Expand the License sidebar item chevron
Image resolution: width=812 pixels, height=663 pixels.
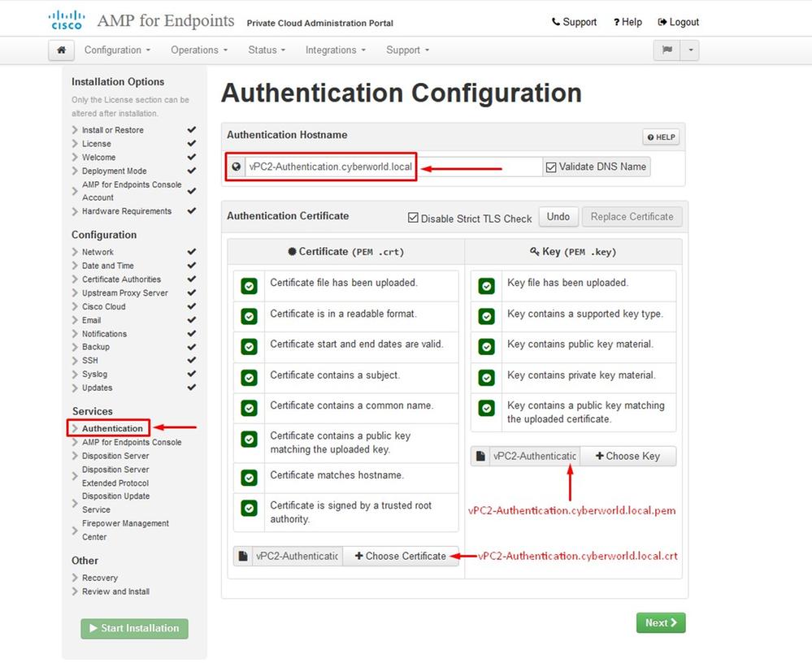click(75, 143)
